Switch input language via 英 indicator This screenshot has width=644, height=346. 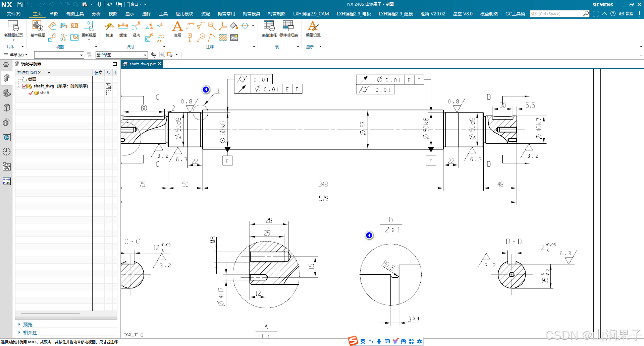click(x=363, y=341)
